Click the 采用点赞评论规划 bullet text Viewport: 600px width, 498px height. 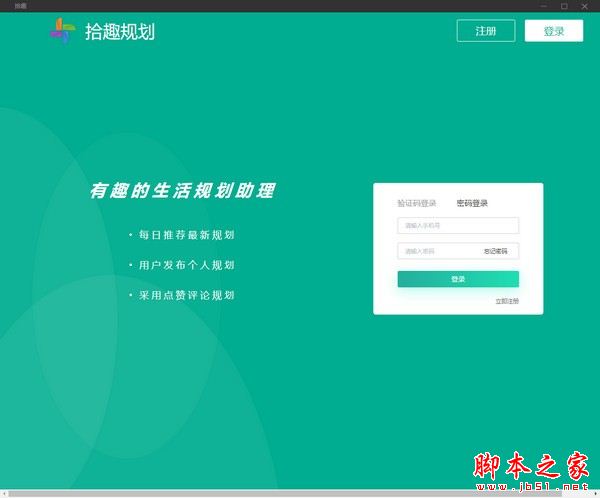186,295
